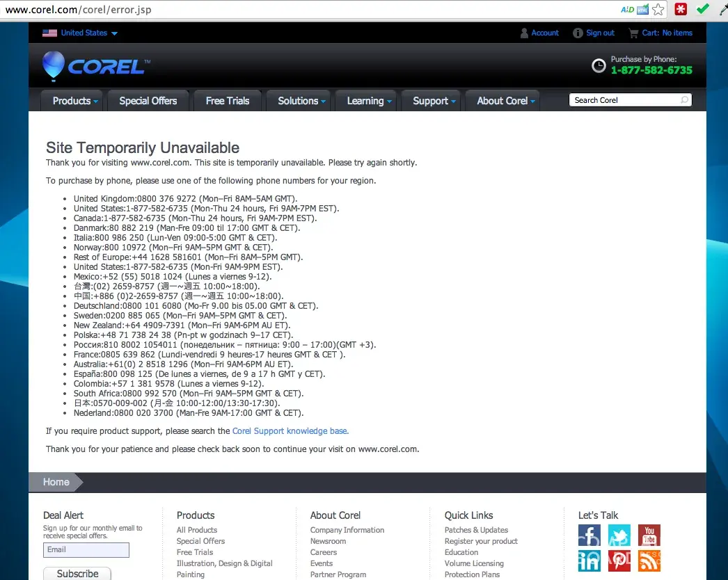
Task: Click the shopping cart icon
Action: tap(633, 33)
